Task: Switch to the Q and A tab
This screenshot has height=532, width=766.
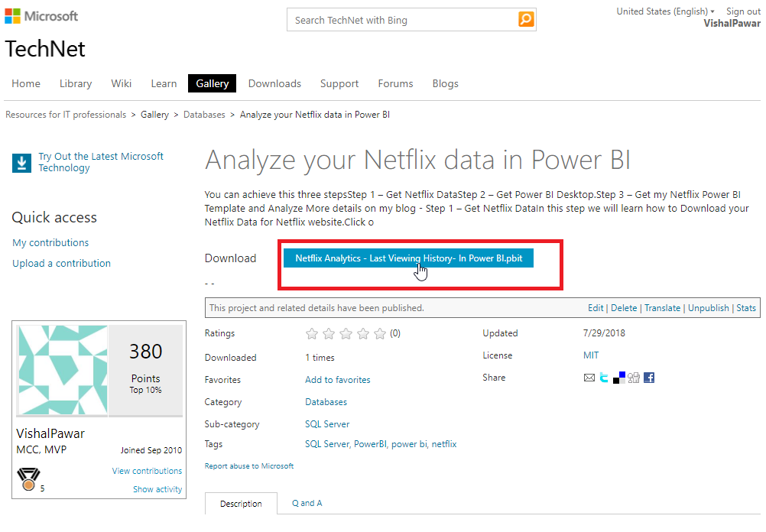Action: (307, 503)
